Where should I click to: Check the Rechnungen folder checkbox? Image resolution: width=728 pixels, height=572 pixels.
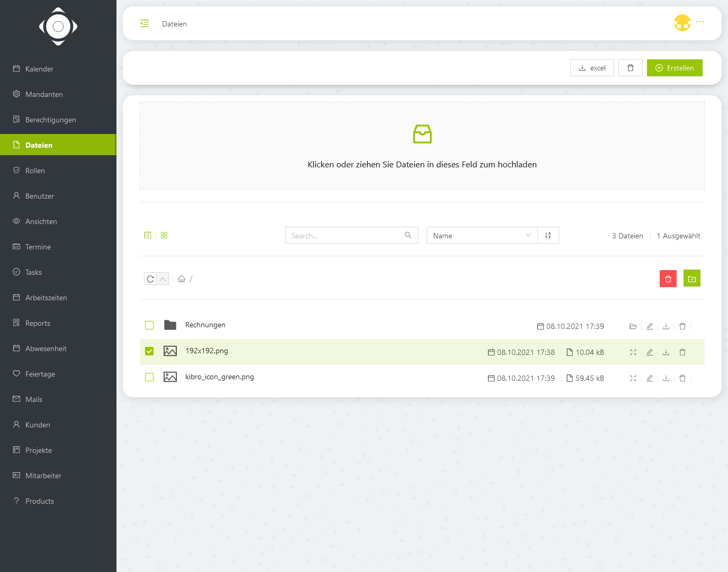149,325
